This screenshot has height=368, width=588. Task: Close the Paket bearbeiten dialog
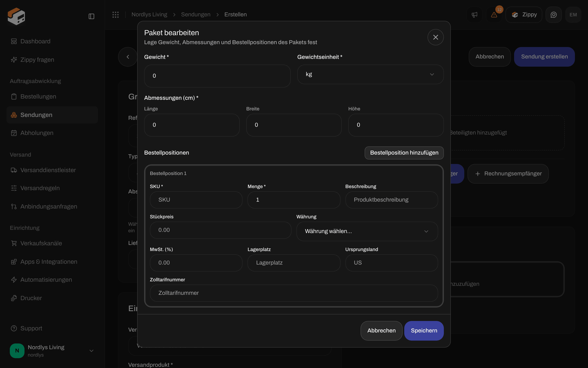(x=435, y=37)
